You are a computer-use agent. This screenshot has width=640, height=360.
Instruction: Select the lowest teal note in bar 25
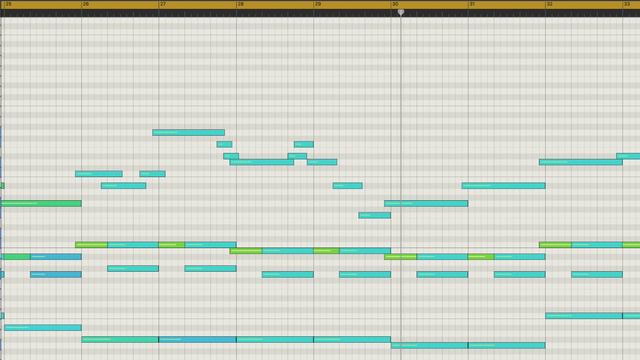[43, 327]
